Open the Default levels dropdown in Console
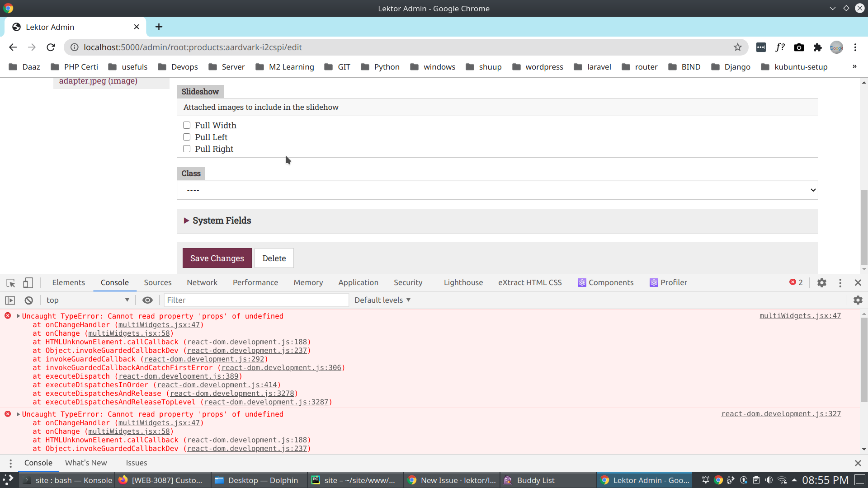This screenshot has height=488, width=868. tap(382, 300)
